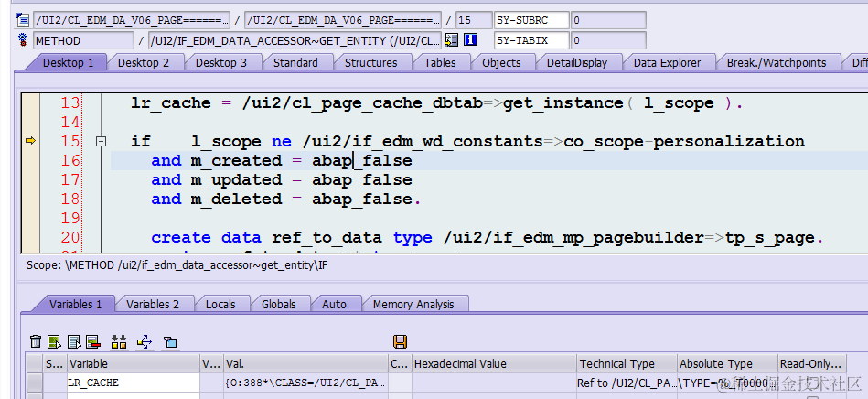Image resolution: width=868 pixels, height=399 pixels.
Task: Click the gray table layout icon in variables toolbar
Action: pos(74,342)
